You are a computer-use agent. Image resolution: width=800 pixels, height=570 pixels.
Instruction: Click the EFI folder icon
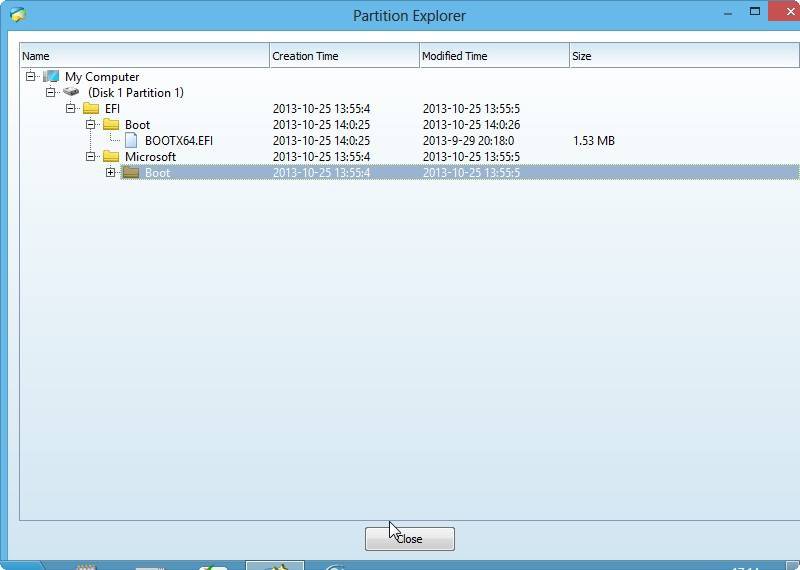pyautogui.click(x=91, y=109)
